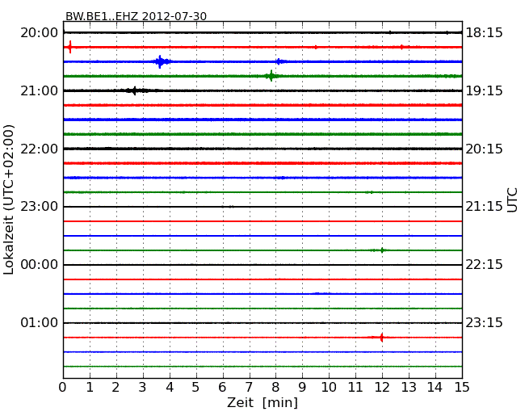This screenshot has height=420, width=525.
Task: Click the 18:15 UTC label
Action: tap(484, 33)
